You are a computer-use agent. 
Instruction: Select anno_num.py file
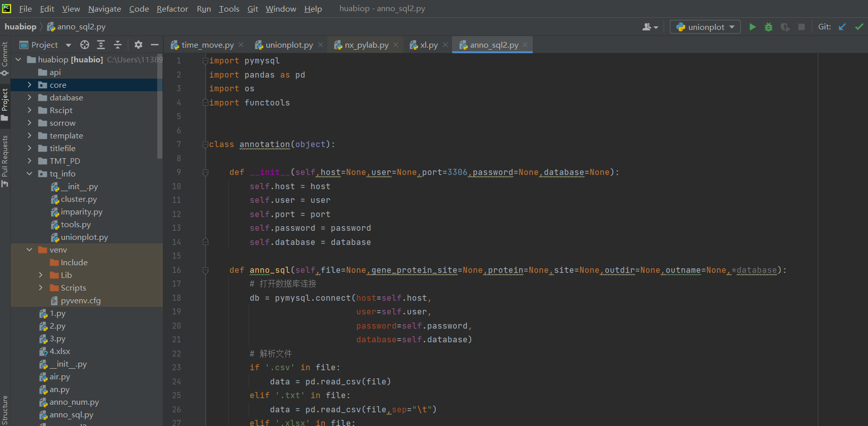click(x=74, y=402)
